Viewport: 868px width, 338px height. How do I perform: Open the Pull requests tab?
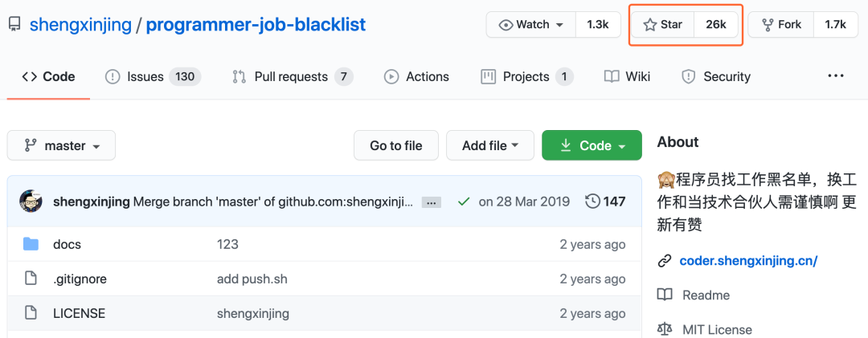pyautogui.click(x=292, y=76)
